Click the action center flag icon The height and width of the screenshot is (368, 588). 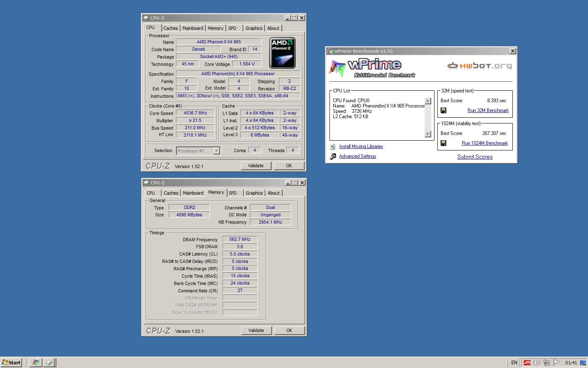point(556,363)
